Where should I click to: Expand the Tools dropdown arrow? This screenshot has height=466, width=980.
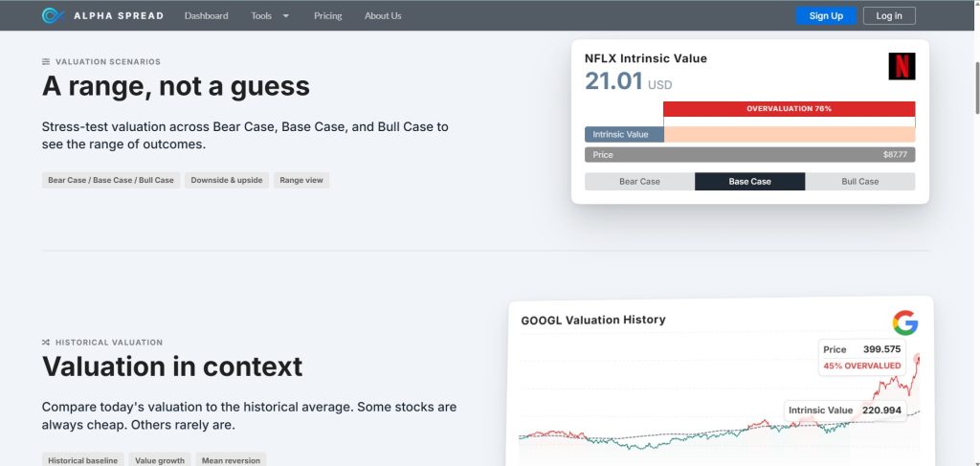(x=285, y=16)
